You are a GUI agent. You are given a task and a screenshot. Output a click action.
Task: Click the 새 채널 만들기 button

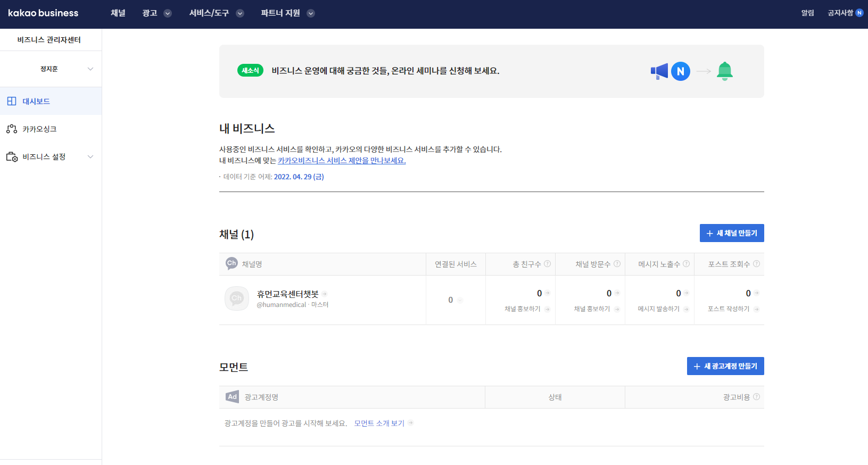pos(732,233)
